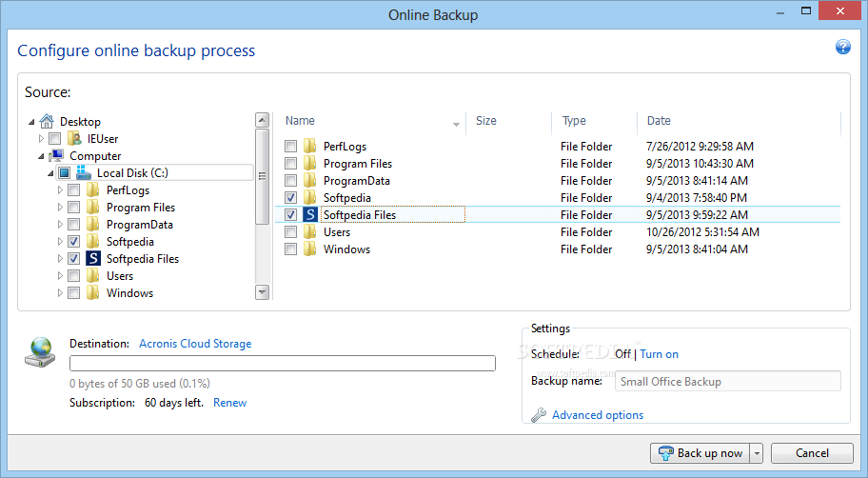Click the Computer icon in source tree
The width and height of the screenshot is (868, 478).
tap(56, 155)
